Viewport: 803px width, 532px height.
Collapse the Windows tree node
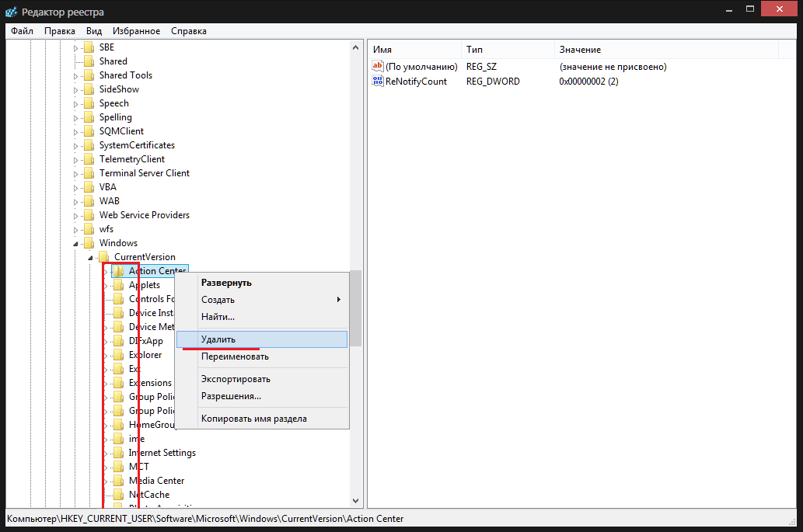76,244
